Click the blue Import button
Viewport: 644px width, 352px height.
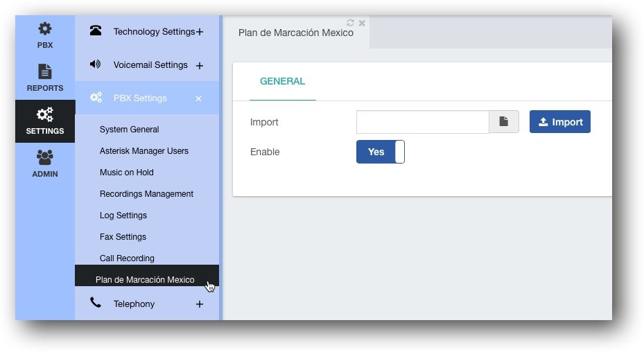tap(560, 121)
